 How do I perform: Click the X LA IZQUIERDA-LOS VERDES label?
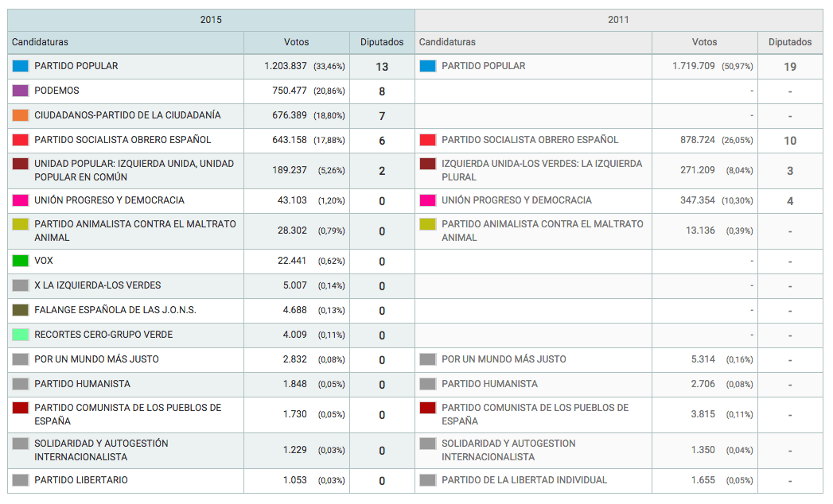[x=98, y=285]
